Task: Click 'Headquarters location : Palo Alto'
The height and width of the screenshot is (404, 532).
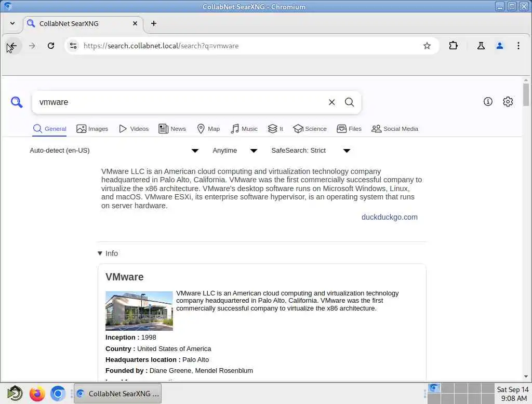Action: click(157, 359)
